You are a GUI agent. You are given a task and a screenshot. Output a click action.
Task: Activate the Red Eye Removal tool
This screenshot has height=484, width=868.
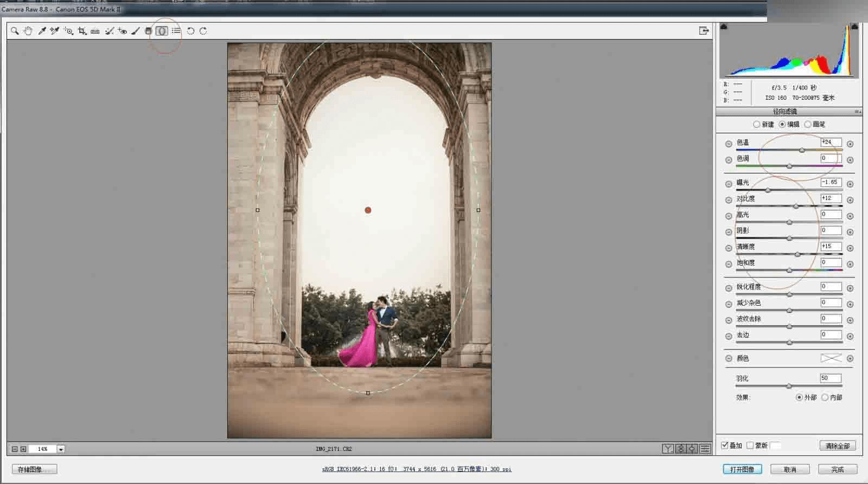pos(123,31)
